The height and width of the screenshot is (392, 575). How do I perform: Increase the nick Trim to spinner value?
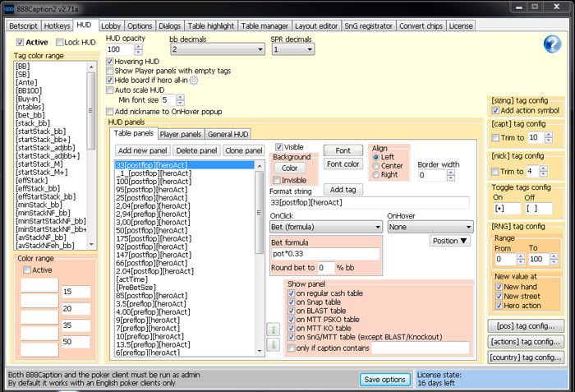[x=544, y=168]
